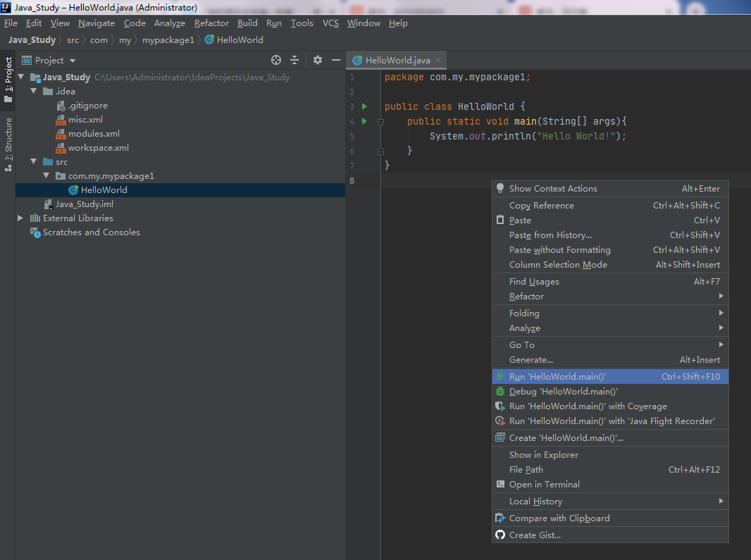Click the collapse all icon in Project panel
This screenshot has height=560, width=751.
pyautogui.click(x=294, y=60)
